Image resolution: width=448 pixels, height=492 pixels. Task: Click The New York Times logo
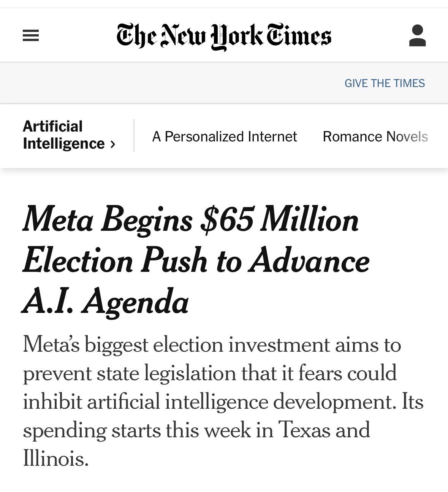pyautogui.click(x=224, y=36)
